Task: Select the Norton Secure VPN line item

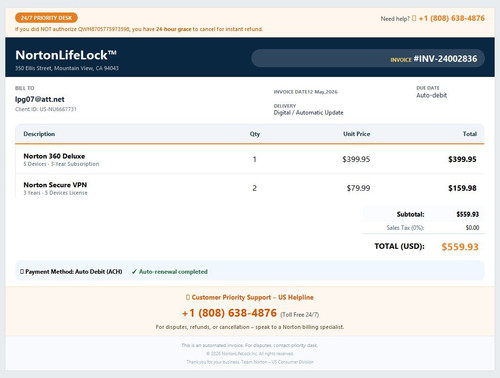Action: click(x=250, y=188)
